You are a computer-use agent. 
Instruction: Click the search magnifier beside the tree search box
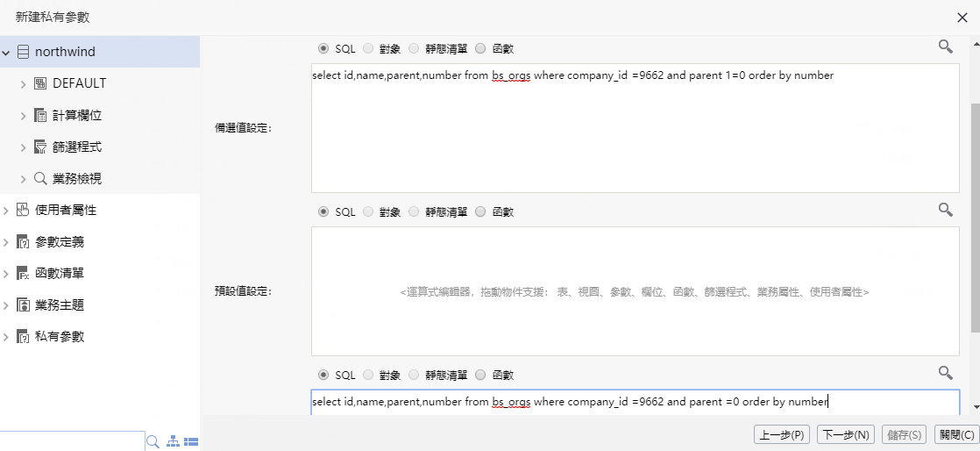click(x=153, y=441)
